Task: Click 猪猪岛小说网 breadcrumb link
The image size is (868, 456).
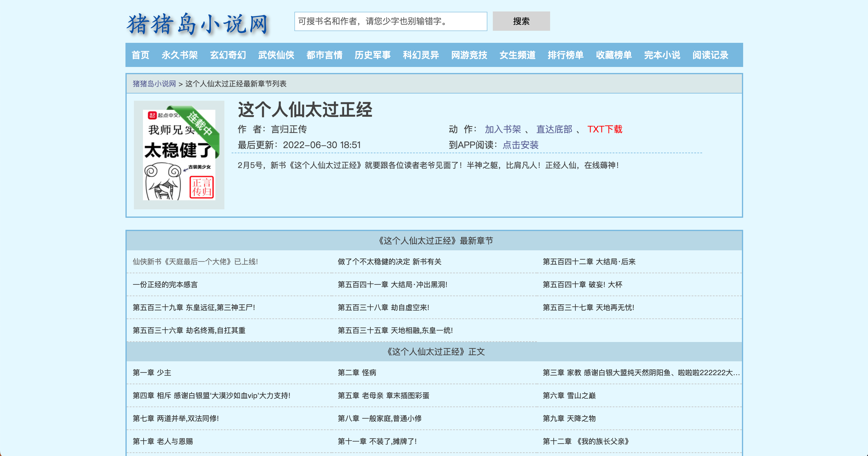Action: 154,84
